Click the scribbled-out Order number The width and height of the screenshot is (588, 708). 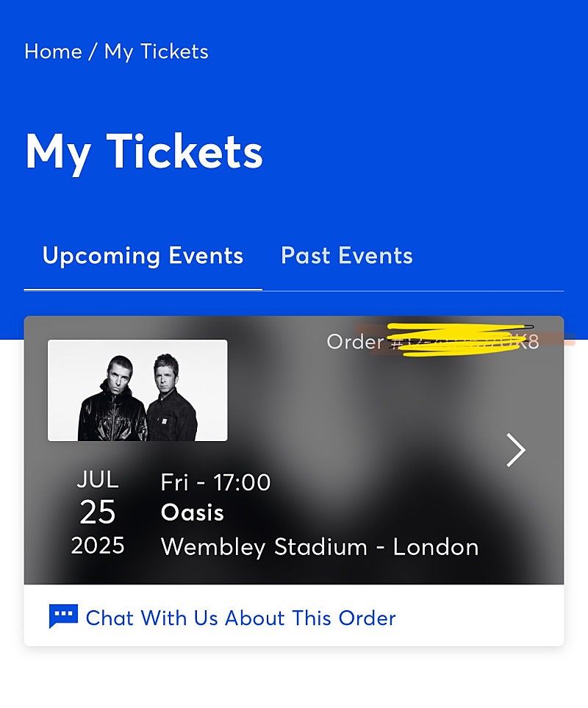coord(464,341)
